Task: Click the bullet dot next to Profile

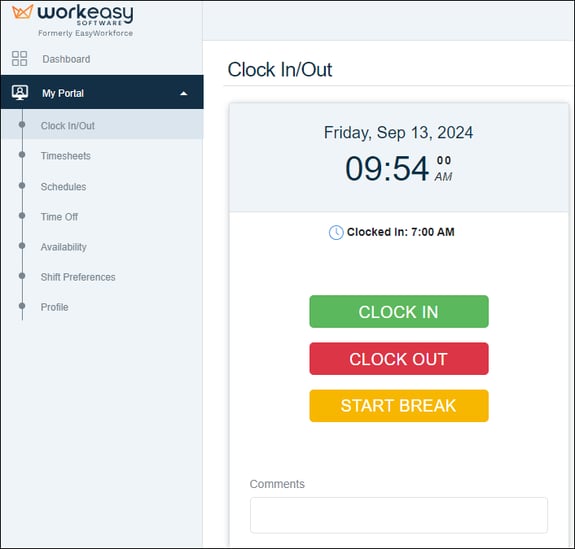Action: pyautogui.click(x=22, y=306)
